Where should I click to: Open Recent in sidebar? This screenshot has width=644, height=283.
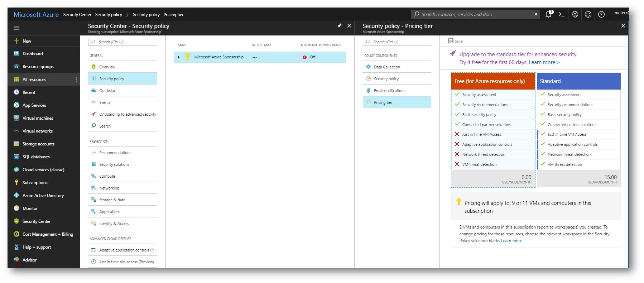click(44, 92)
